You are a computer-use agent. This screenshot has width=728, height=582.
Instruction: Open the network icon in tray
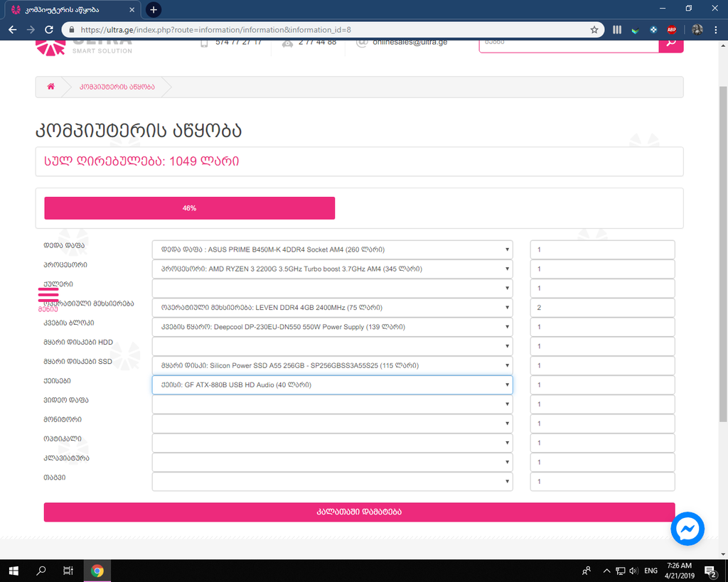(x=620, y=571)
